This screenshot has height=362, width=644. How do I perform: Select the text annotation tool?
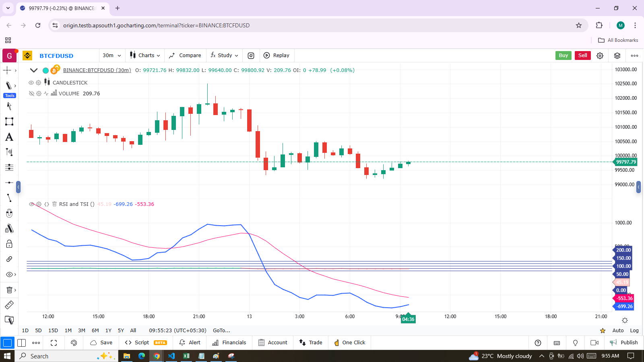coord(9,137)
